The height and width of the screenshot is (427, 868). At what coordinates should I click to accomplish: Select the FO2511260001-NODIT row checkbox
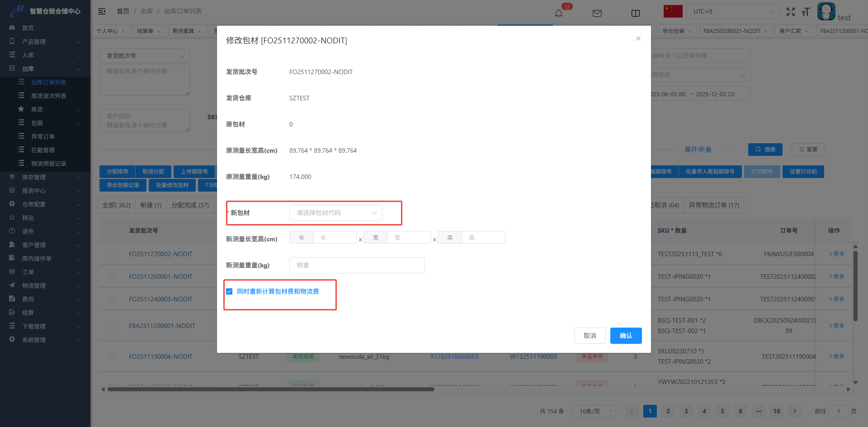click(112, 277)
